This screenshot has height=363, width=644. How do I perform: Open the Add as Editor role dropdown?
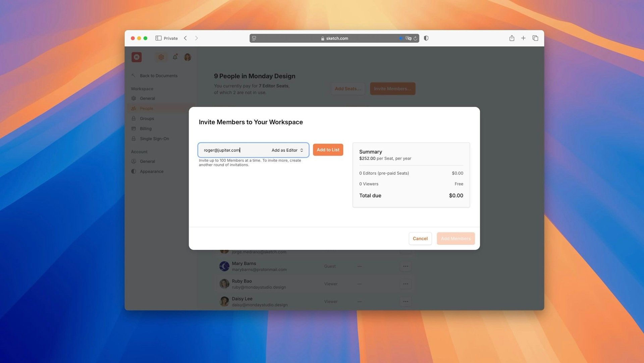click(x=288, y=150)
